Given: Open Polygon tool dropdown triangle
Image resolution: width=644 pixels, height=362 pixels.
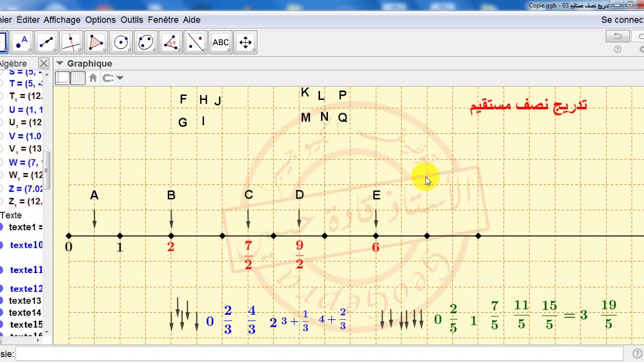Looking at the screenshot, I should point(104,51).
